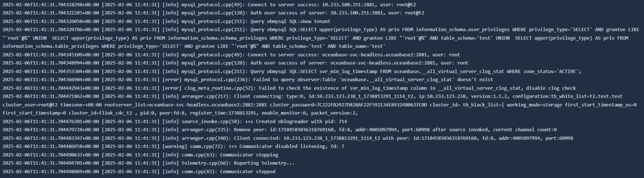Click the "Communicator stopping" log message
This screenshot has height=178, width=644.
pyautogui.click(x=249, y=155)
